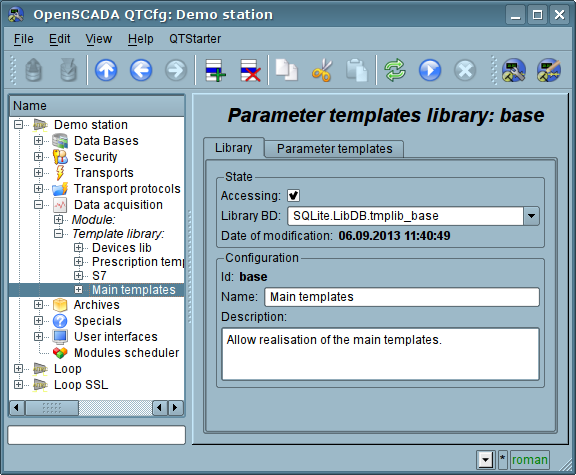Click the roman user button in status bar
576x475 pixels.
point(529,460)
